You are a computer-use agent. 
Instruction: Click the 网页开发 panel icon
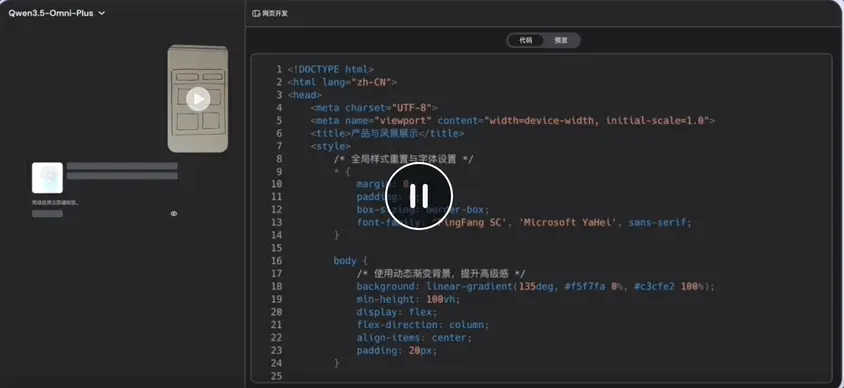(256, 13)
